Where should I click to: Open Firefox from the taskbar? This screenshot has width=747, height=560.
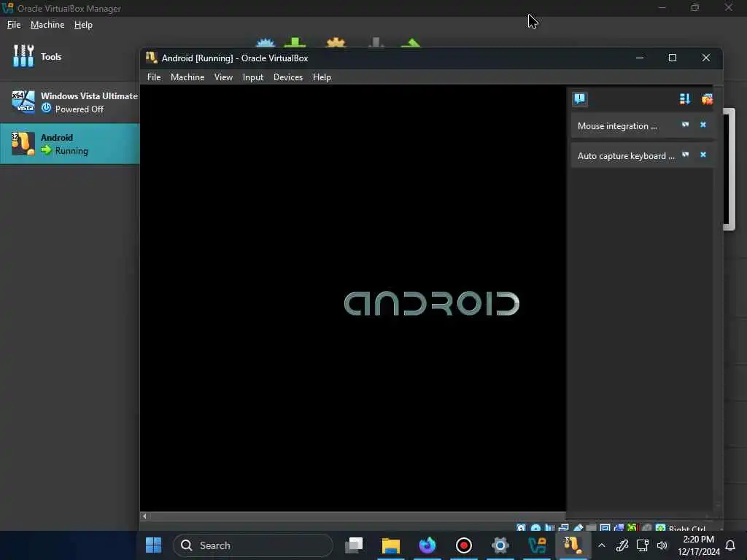(x=427, y=545)
